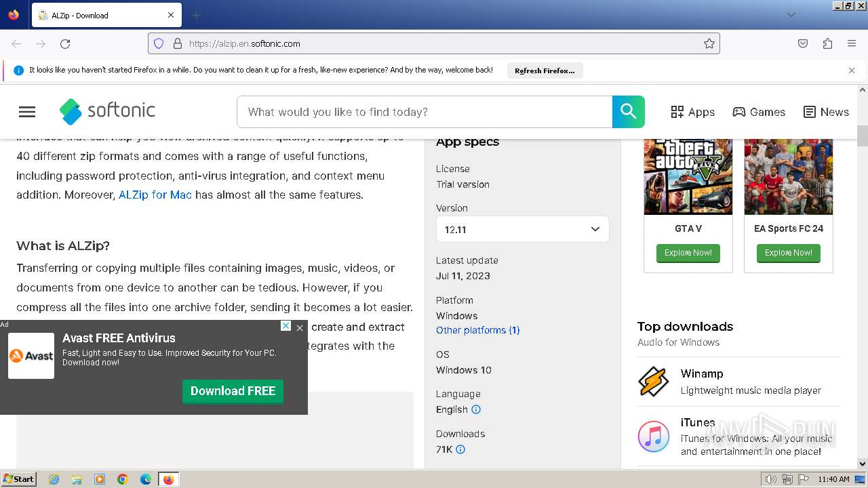Viewport: 868px width, 488px height.
Task: Click the search input field
Action: [425, 112]
